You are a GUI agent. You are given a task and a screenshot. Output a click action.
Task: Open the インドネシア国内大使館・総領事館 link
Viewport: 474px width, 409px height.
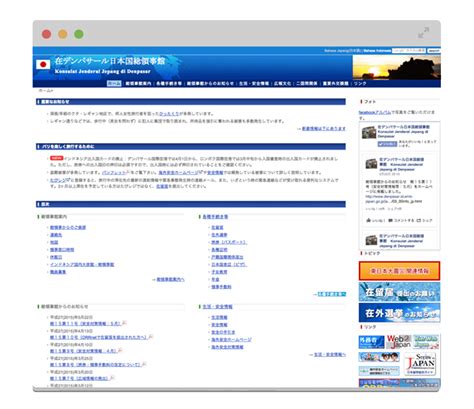pos(82,264)
